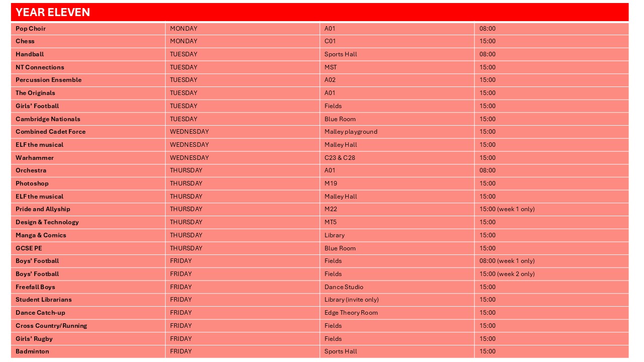Select the Dance Studio location cell
The height and width of the screenshot is (362, 644).
click(x=344, y=287)
